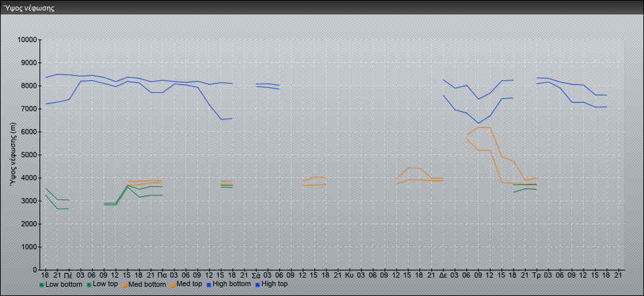
Task: Toggle the 'Low top' legend label
Action: point(105,284)
